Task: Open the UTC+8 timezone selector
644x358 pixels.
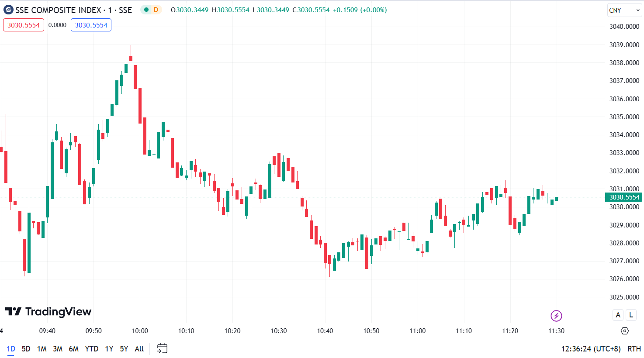Action: pos(591,349)
